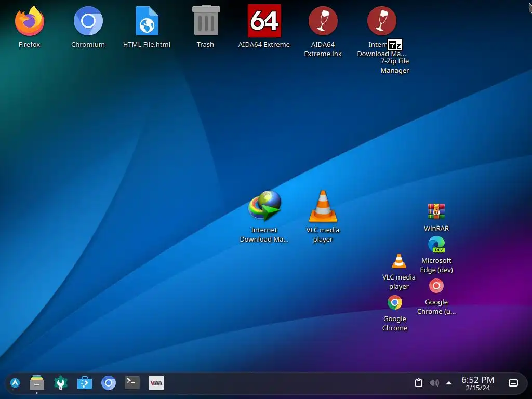532x399 pixels.
Task: Open the Firefox desktop icon
Action: (x=30, y=21)
